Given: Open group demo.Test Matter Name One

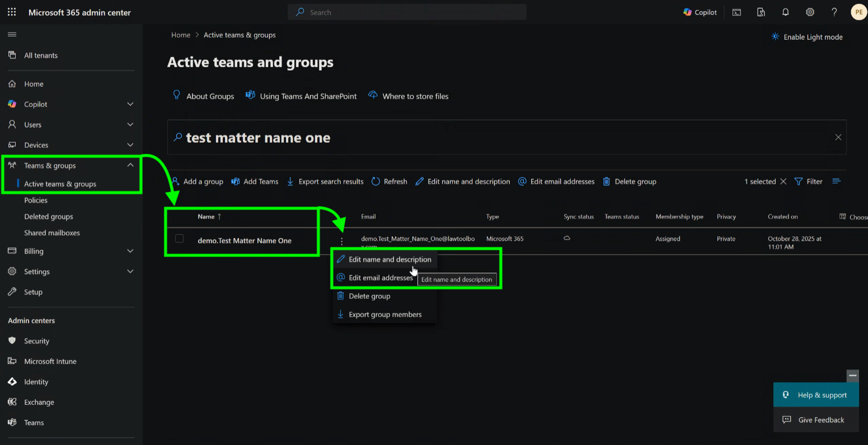Looking at the screenshot, I should tap(245, 241).
